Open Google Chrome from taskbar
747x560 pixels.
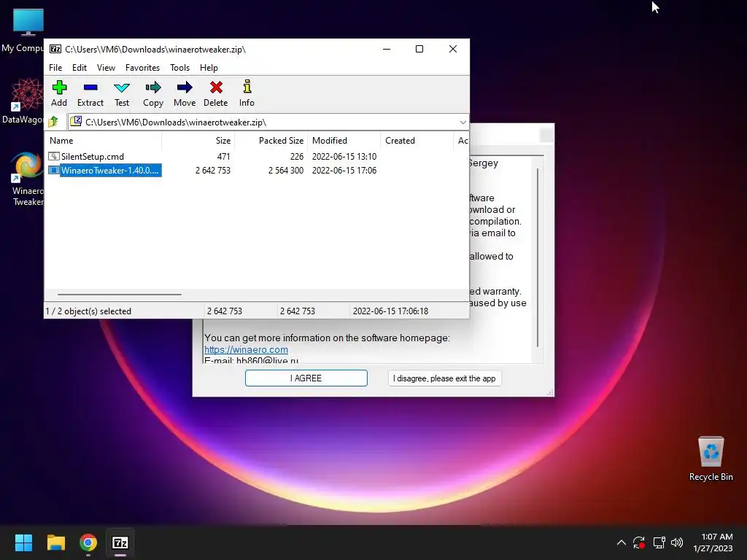[x=88, y=542]
